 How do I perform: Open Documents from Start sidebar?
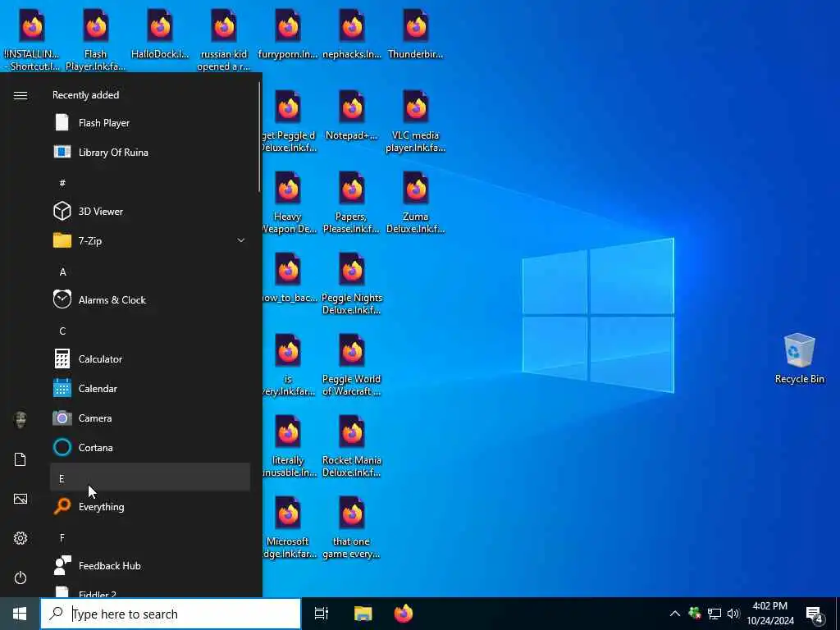(21, 459)
